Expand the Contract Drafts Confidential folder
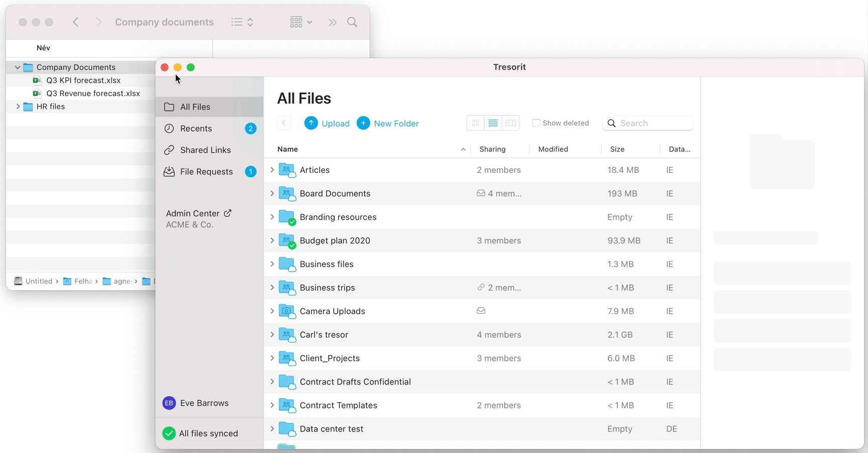This screenshot has height=453, width=868. point(272,382)
